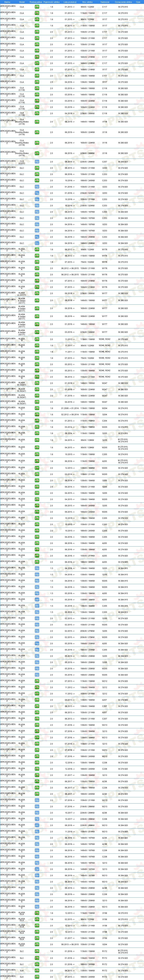Click hybrid icon in GLC 235kW / 320KM X253 row
This screenshot has height=980, width=144.
37,193
